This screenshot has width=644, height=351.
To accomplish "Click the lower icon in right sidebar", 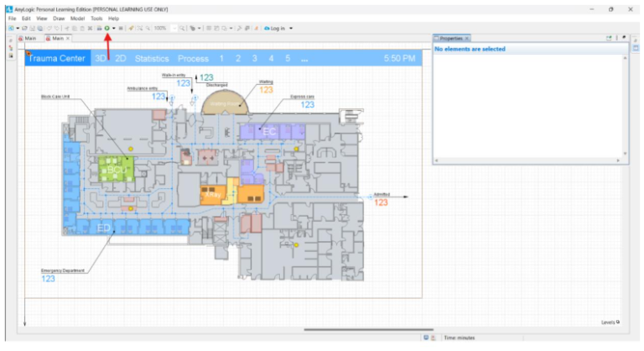I will 636,48.
